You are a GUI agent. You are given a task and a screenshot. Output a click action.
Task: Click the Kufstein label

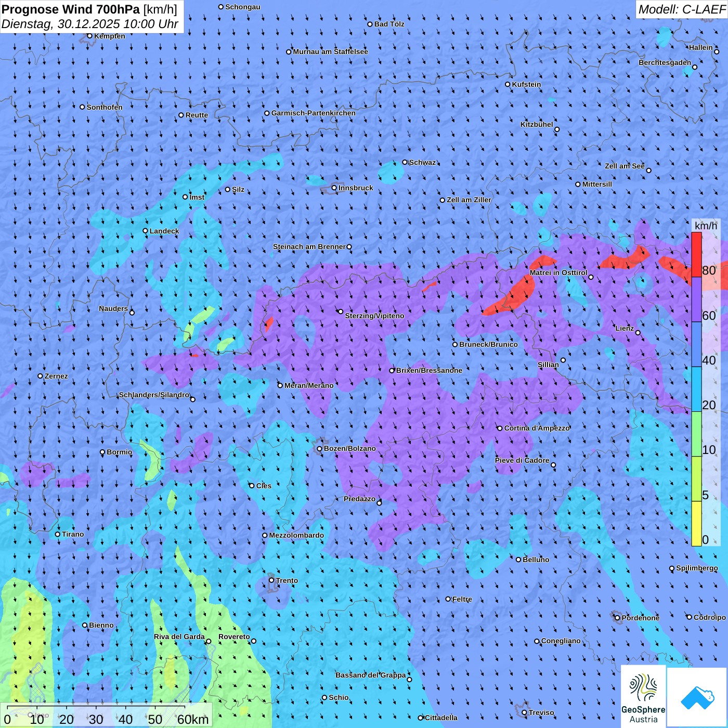[x=526, y=84]
